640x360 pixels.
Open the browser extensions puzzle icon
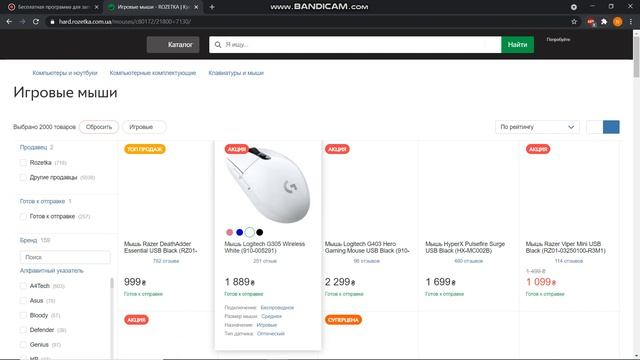click(604, 22)
